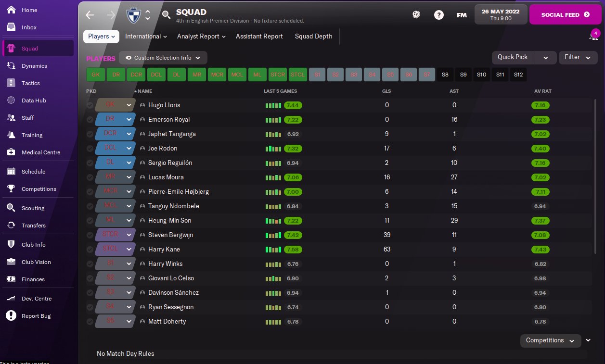The image size is (605, 364).
Task: Open the Schedule calendar icon
Action: coord(11,172)
